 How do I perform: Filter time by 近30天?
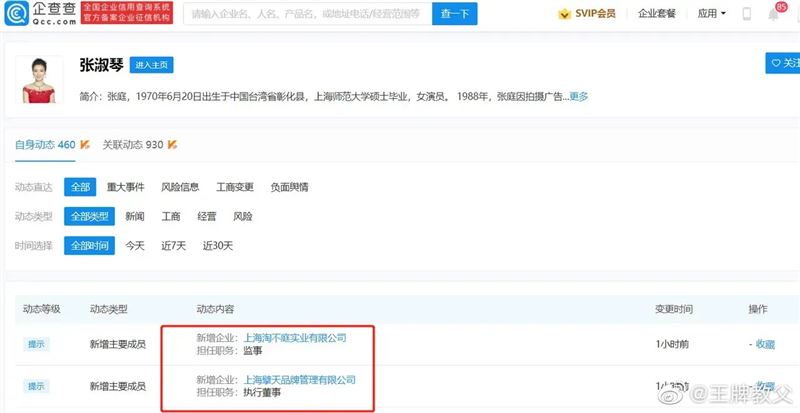(218, 246)
